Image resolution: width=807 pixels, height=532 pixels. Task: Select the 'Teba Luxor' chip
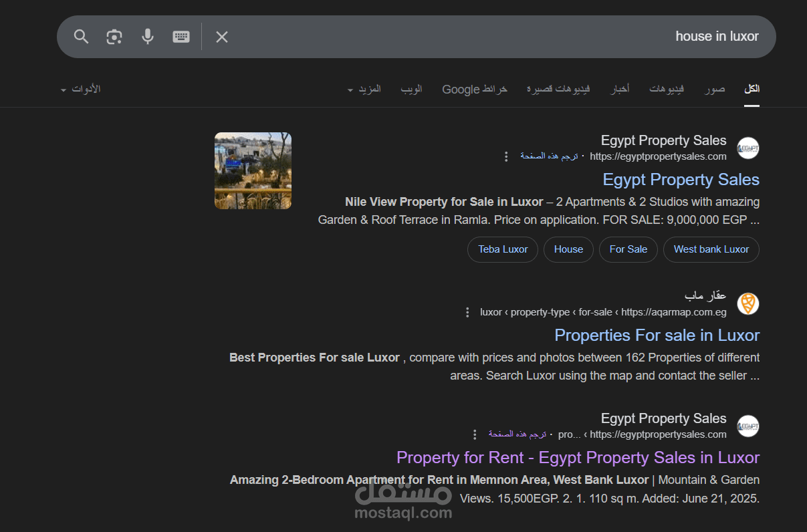503,249
